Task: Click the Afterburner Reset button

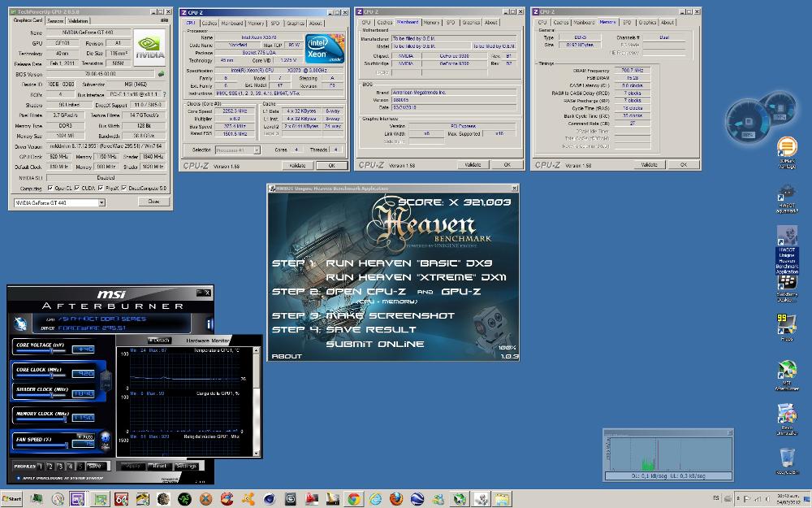Action: [x=159, y=466]
